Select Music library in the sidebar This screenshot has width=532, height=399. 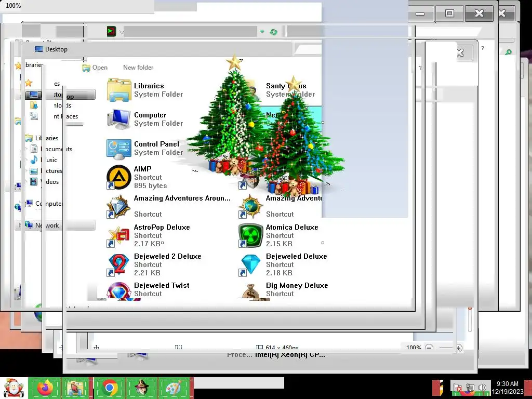point(44,160)
